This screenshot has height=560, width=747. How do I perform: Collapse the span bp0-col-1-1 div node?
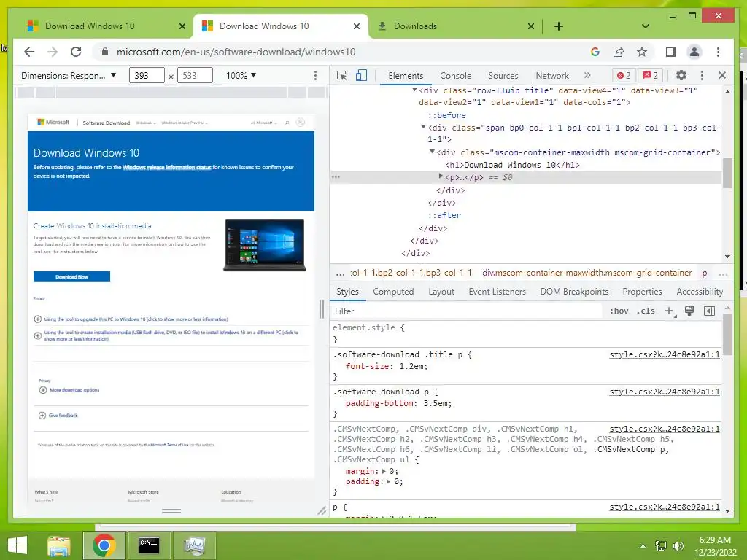click(x=423, y=127)
